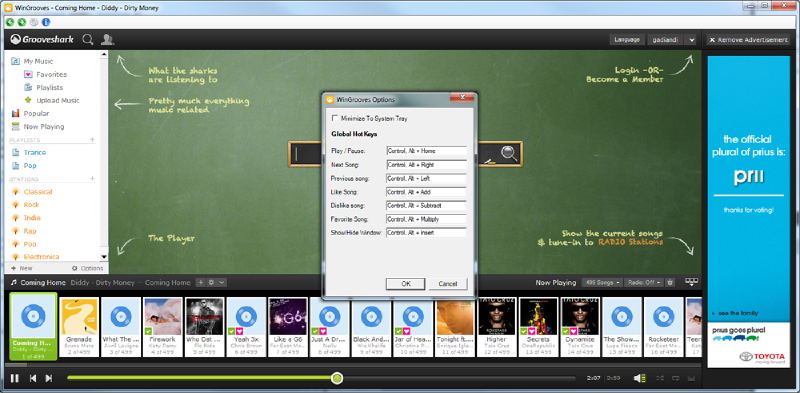Collapse the queue with the panel toggle icon
800x393 pixels.
pos(691,282)
